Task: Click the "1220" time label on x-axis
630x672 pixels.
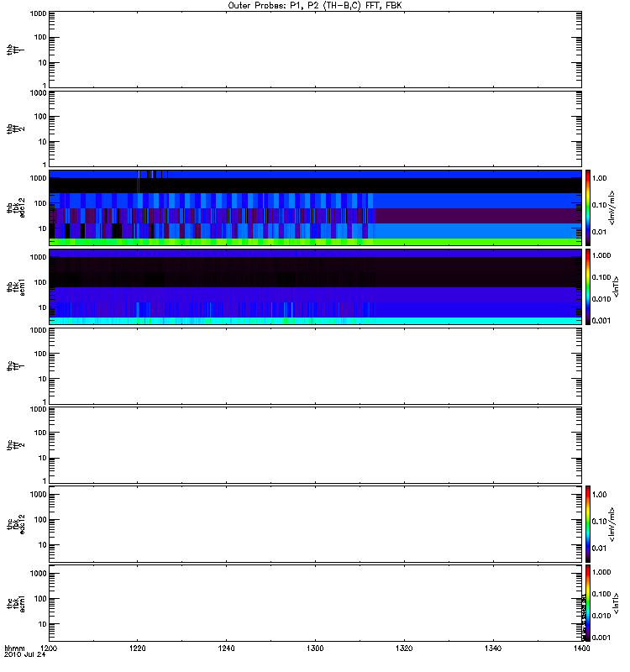Action: [138, 648]
